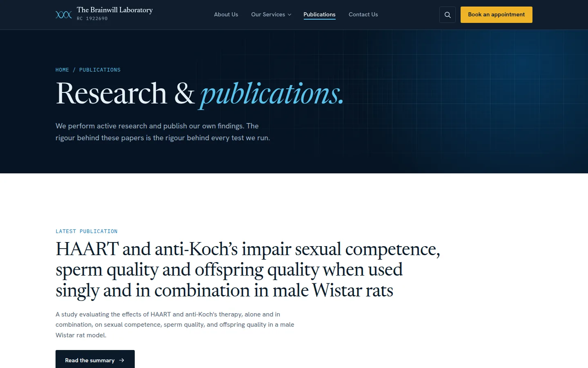This screenshot has height=368, width=588.
Task: Go to the Publications nav item
Action: [x=319, y=14]
